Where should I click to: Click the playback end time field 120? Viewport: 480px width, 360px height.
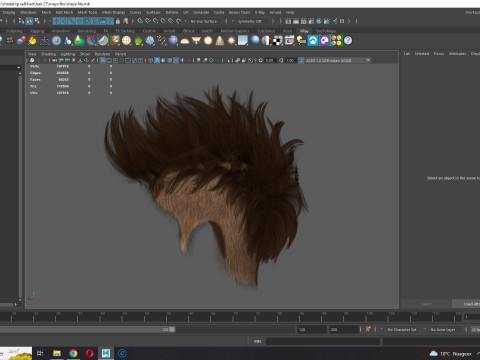[312, 329]
